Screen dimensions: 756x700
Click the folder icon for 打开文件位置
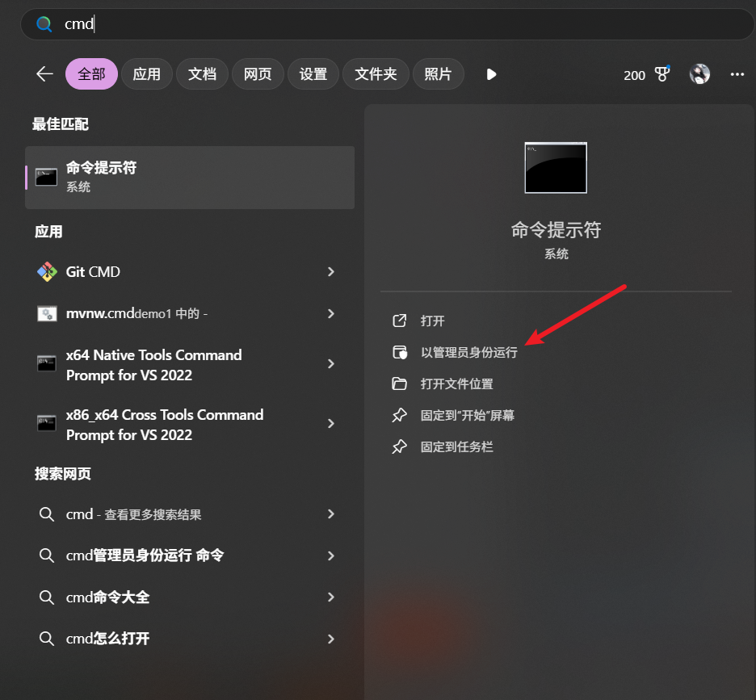click(x=399, y=384)
